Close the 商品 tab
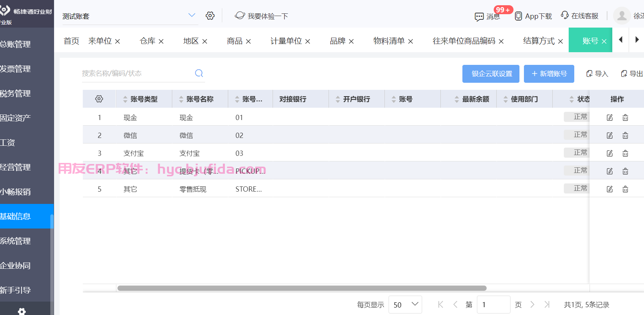 coord(248,41)
